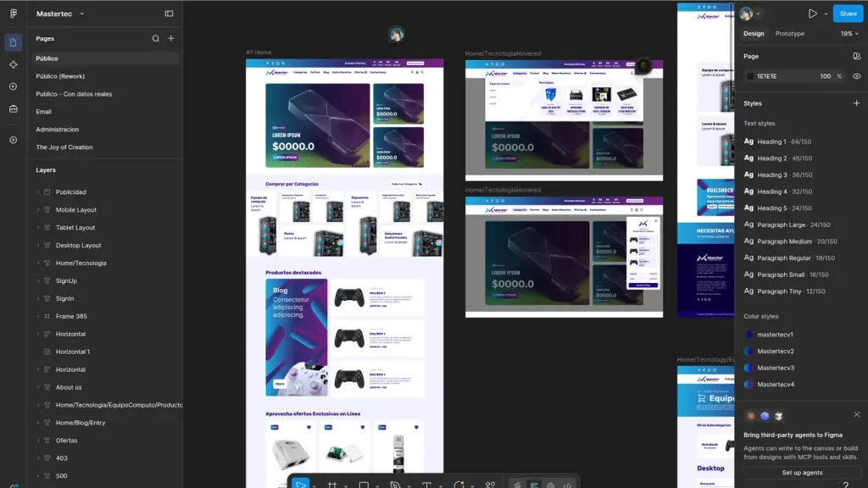Close the third-party agents banner
Viewport: 868px width, 488px height.
(856, 414)
